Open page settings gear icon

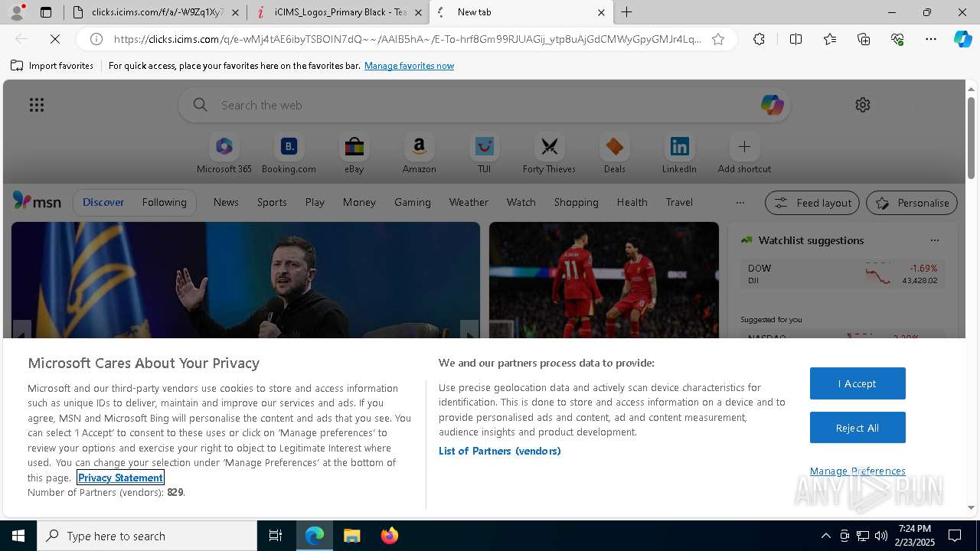[863, 105]
